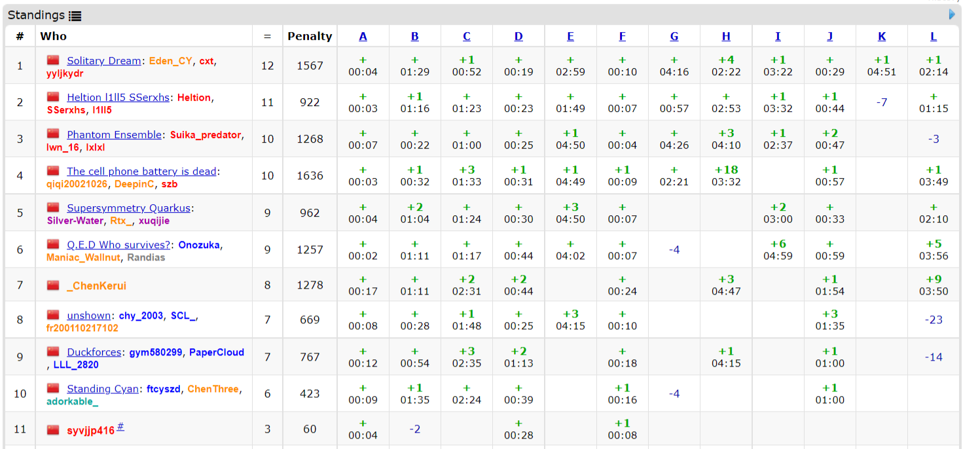The image size is (980, 449).
Task: Click the # superscript after syvjjp416
Action: pos(120,427)
